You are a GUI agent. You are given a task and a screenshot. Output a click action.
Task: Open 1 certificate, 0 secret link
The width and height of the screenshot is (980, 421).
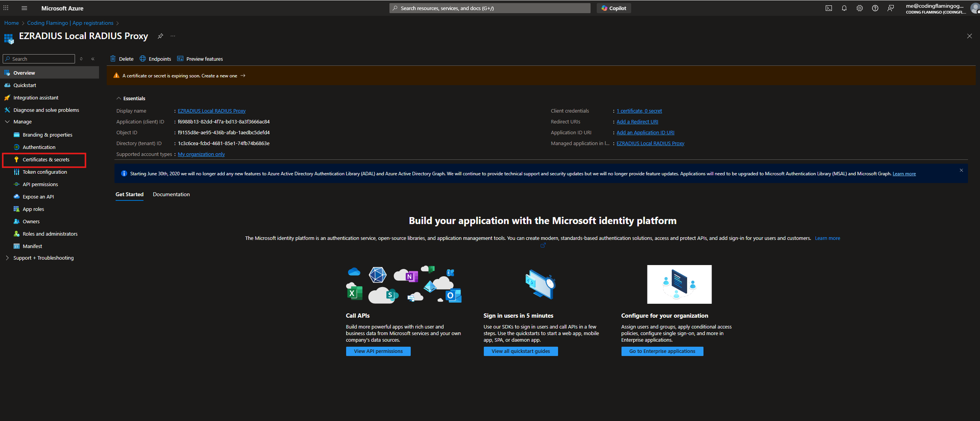(639, 111)
